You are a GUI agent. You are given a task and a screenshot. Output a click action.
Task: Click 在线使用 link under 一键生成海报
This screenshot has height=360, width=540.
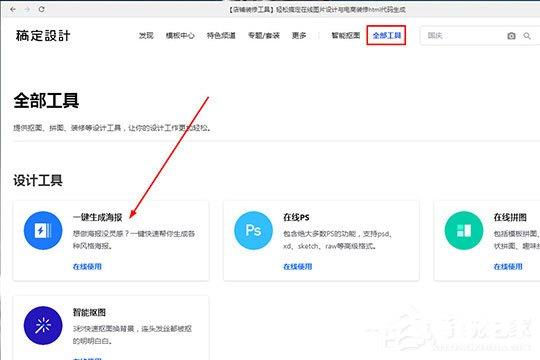pyautogui.click(x=87, y=266)
